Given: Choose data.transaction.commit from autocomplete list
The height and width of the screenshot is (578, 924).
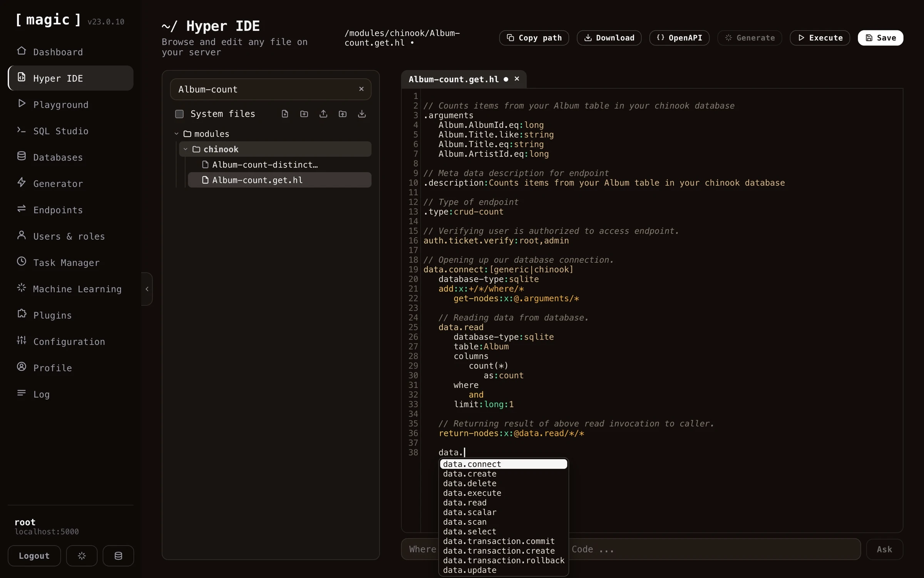Looking at the screenshot, I should point(504,541).
